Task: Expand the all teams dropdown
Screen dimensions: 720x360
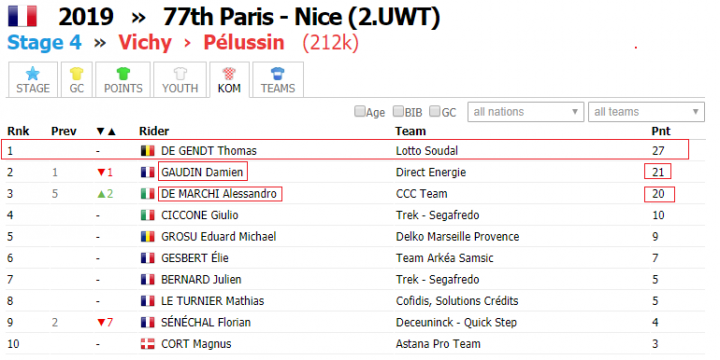Action: pos(646,112)
